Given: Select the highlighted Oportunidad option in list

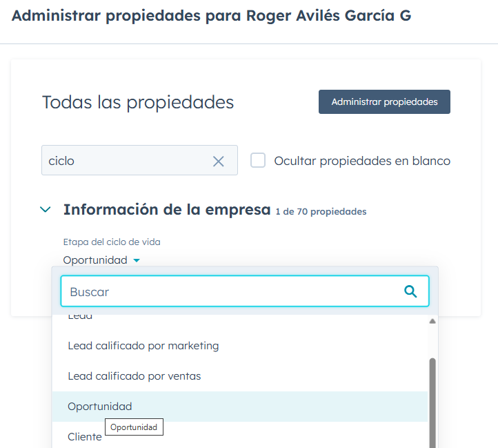Looking at the screenshot, I should [x=100, y=407].
